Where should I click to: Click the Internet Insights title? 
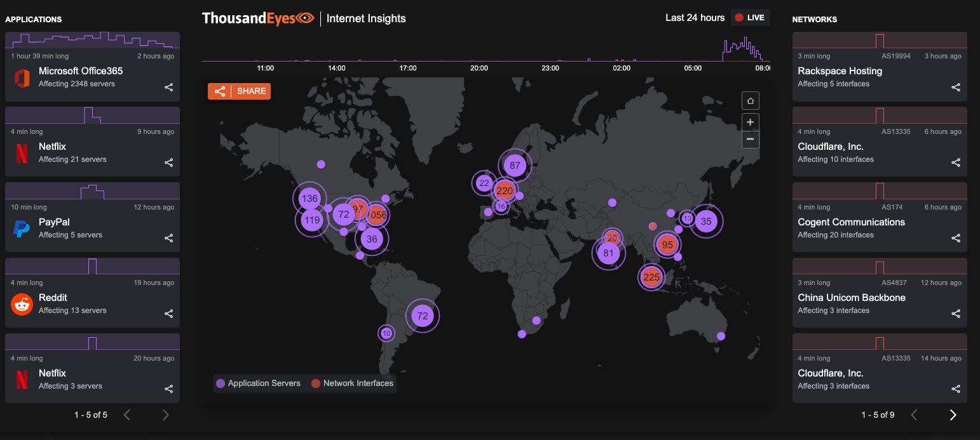[x=366, y=18]
